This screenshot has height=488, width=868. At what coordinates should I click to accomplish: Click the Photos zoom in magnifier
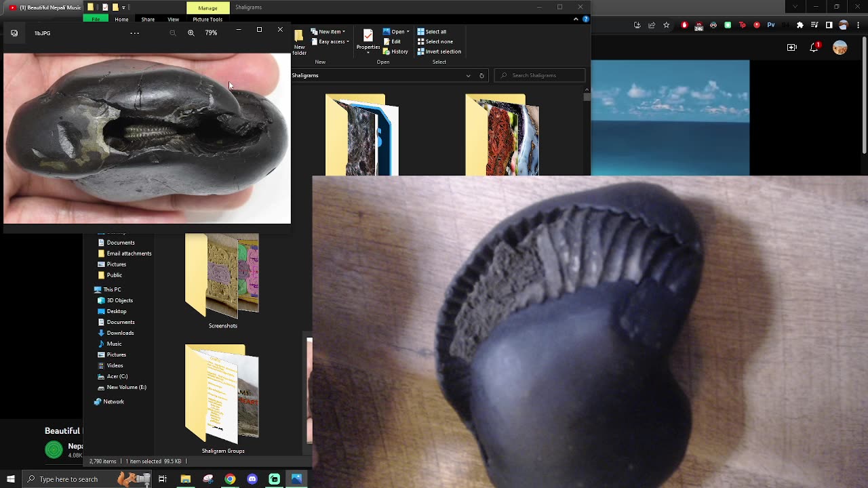[191, 33]
